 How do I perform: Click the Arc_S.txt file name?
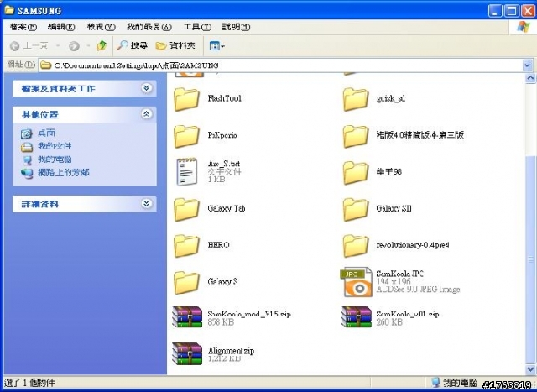(224, 164)
